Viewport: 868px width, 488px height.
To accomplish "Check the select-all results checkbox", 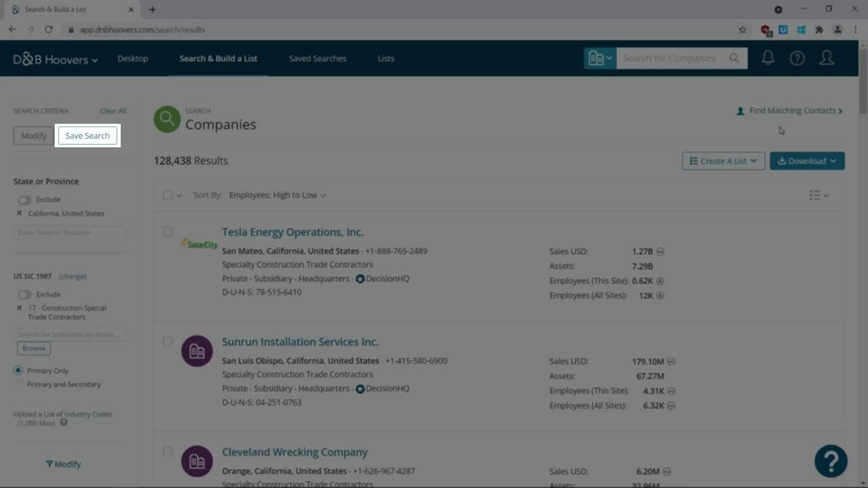I will coord(167,195).
